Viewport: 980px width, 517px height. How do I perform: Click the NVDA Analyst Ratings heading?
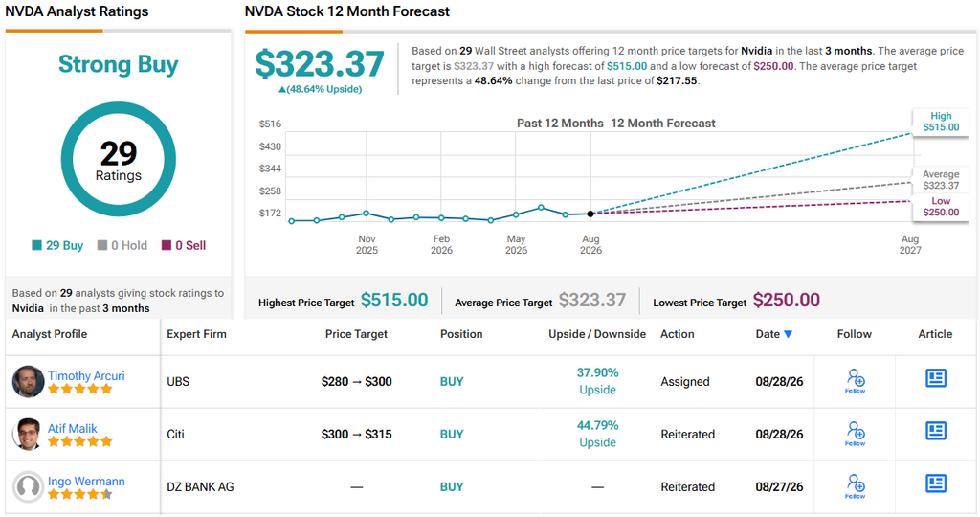click(x=77, y=11)
